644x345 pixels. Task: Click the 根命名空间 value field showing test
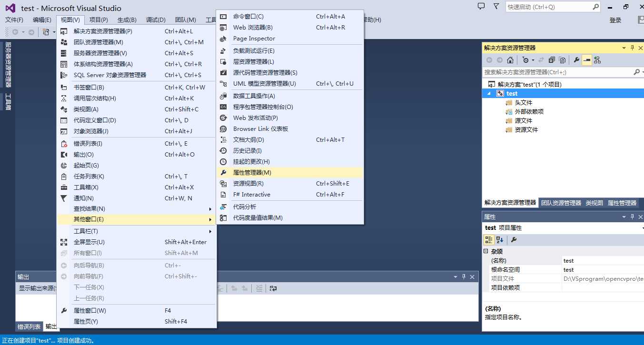603,270
